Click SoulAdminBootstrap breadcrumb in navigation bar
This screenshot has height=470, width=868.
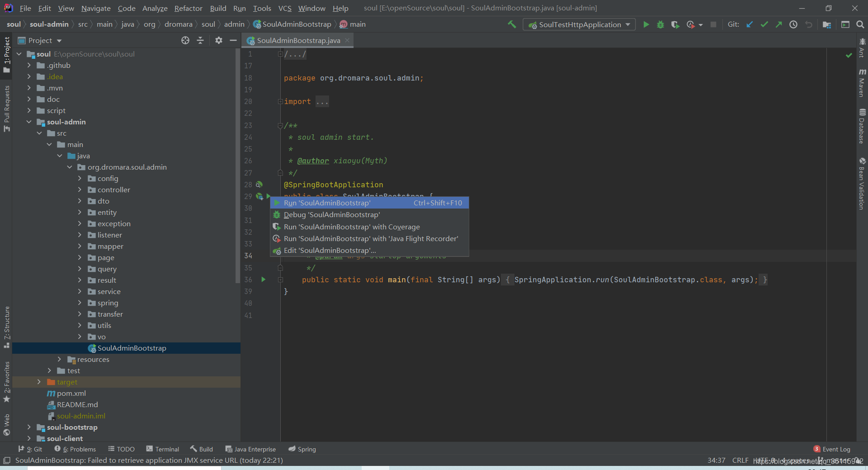292,24
